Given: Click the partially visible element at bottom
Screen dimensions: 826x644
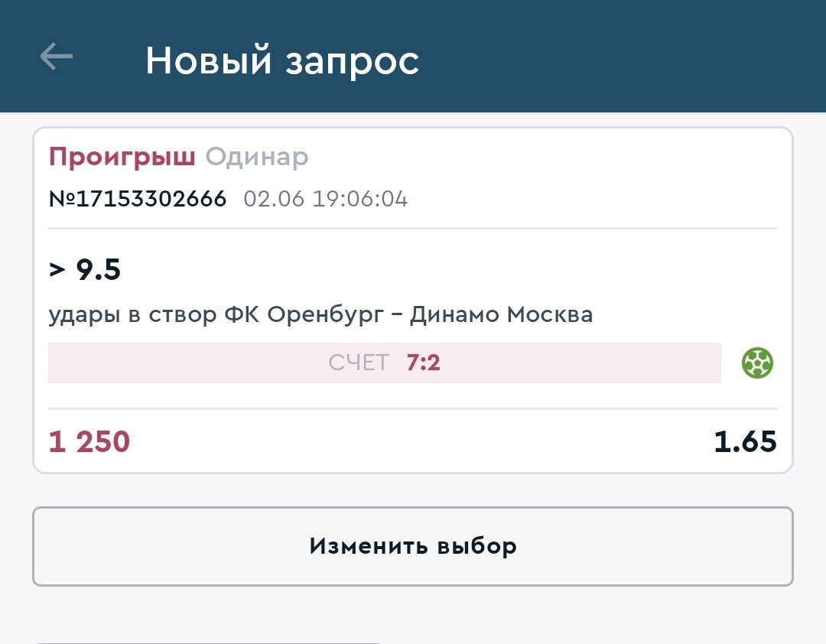Looking at the screenshot, I should 206,641.
